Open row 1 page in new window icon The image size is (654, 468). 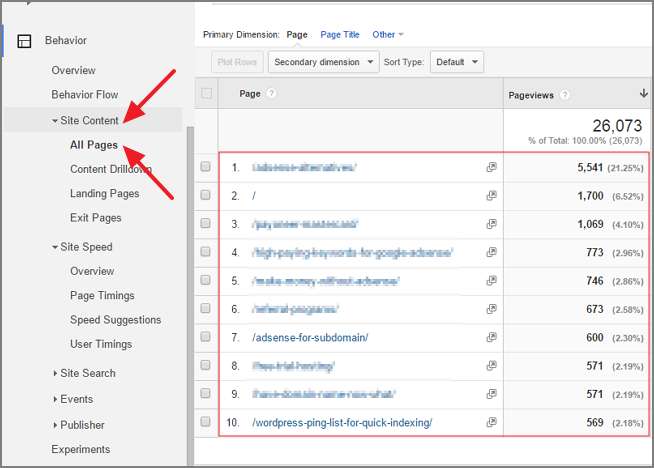coord(491,167)
